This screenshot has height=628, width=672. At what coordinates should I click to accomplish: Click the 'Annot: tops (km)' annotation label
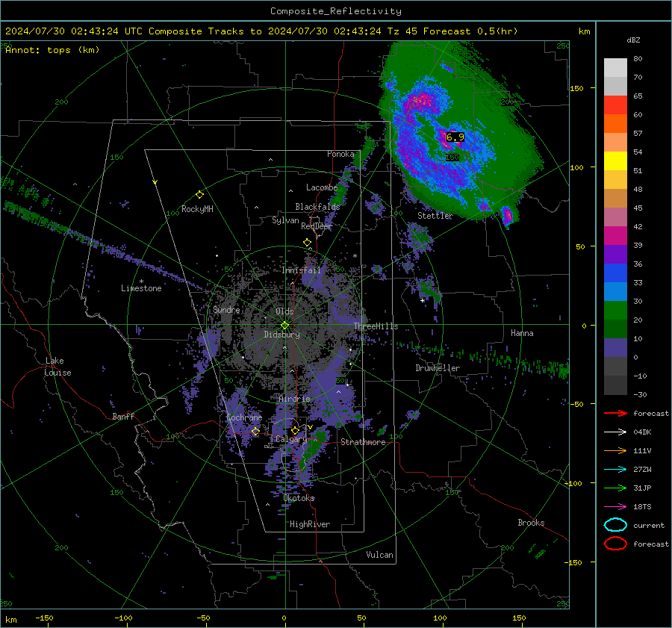pyautogui.click(x=52, y=50)
